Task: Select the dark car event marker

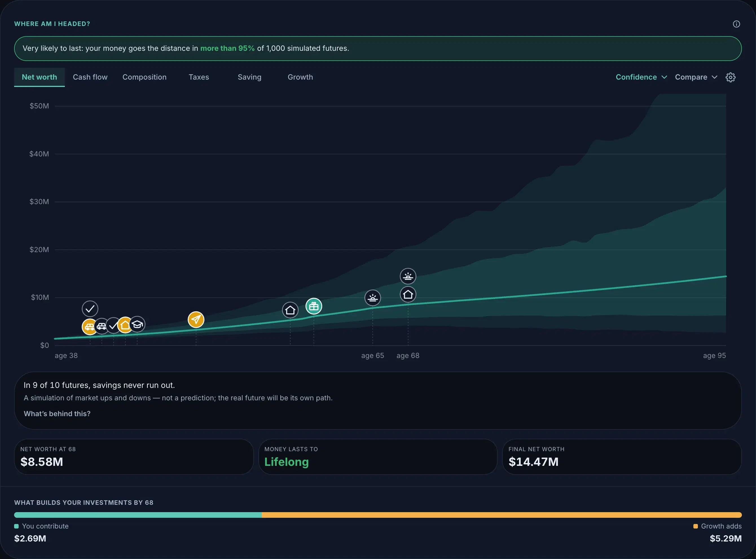Action: click(102, 326)
